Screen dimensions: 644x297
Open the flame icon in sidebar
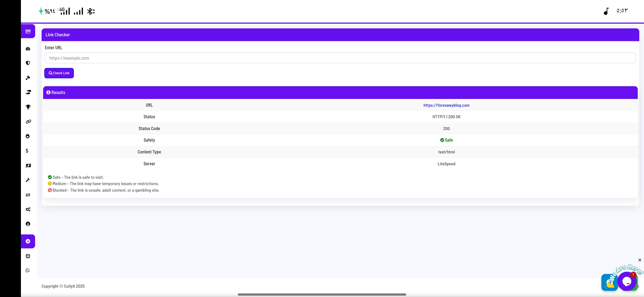click(x=28, y=136)
